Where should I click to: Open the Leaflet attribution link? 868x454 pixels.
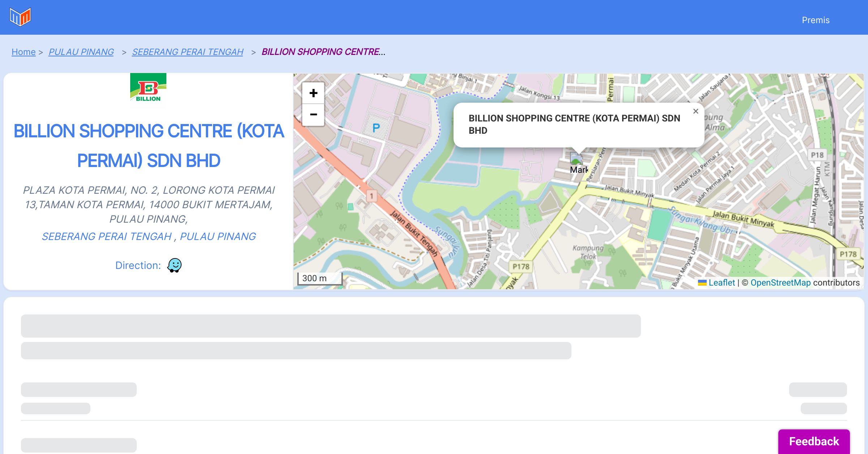(722, 283)
